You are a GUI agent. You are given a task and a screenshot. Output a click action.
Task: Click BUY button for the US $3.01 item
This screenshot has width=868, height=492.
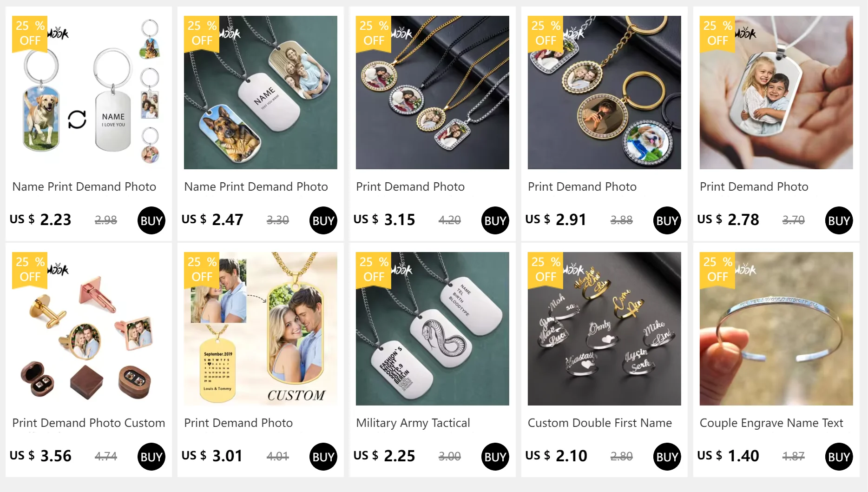click(x=323, y=457)
